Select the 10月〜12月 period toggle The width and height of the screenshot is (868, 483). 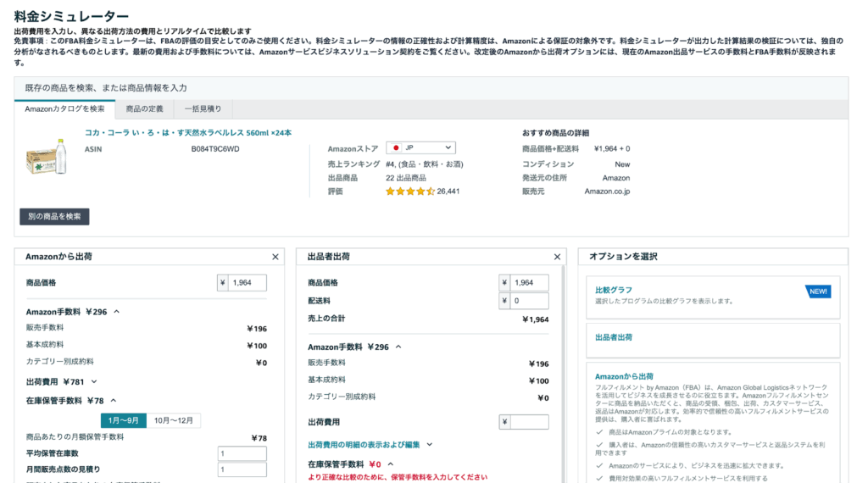point(173,420)
